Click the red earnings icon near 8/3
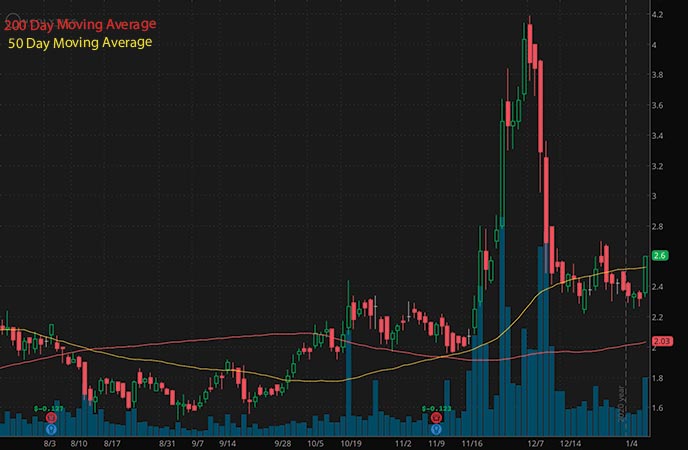The image size is (688, 450). pos(50,417)
